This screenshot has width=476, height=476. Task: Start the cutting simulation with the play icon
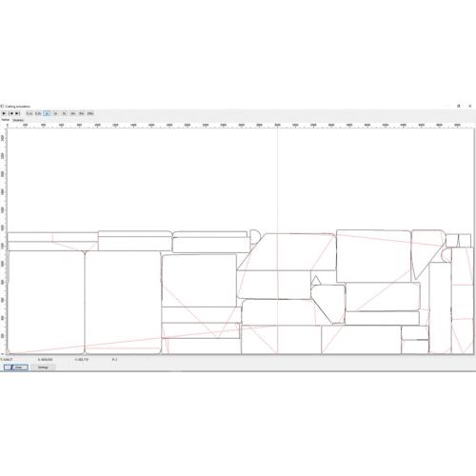coord(4,113)
